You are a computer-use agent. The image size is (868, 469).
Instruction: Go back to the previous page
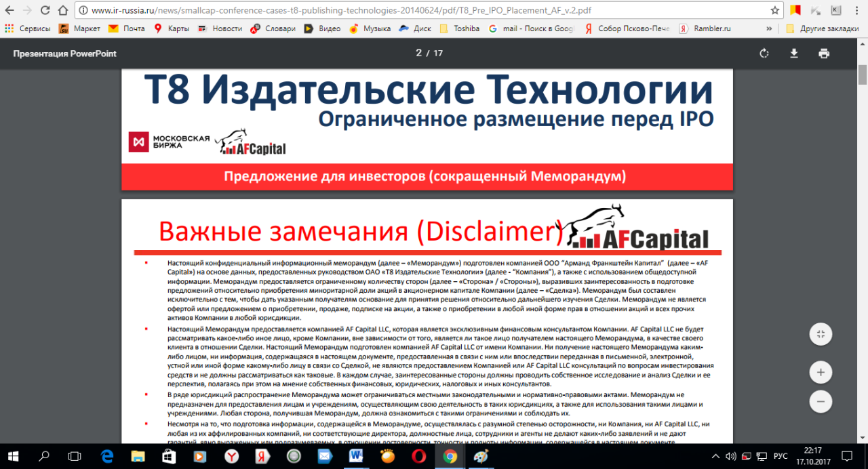click(x=9, y=11)
